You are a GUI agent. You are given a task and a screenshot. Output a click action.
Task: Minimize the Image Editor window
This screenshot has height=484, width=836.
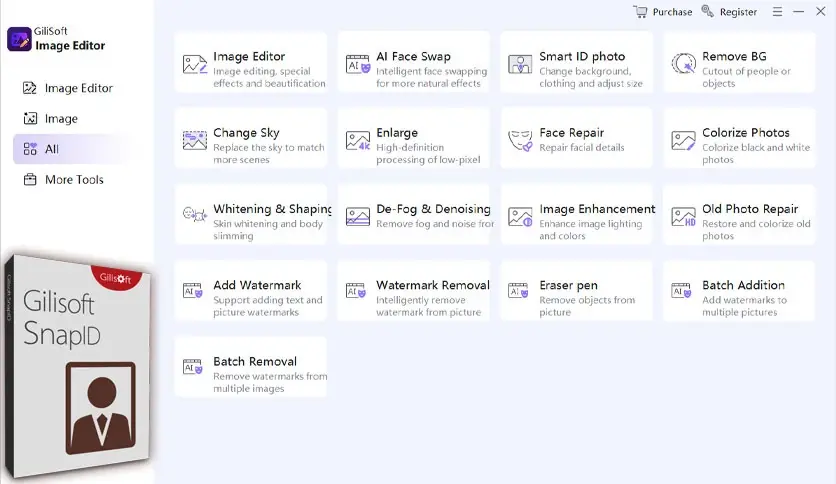(x=798, y=12)
